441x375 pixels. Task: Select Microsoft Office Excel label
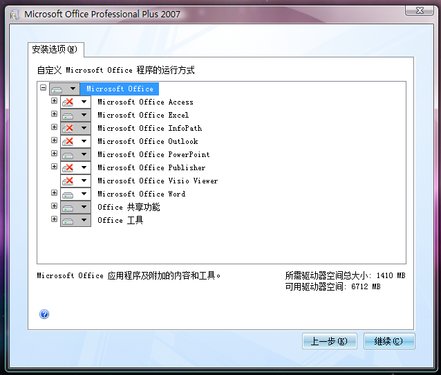point(143,115)
